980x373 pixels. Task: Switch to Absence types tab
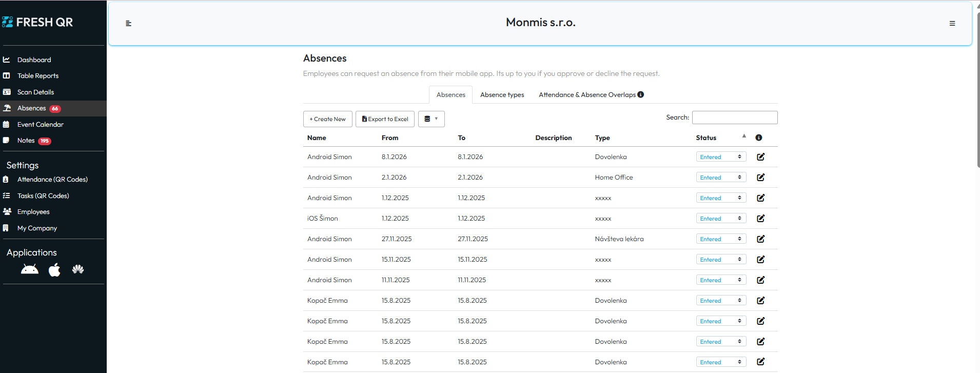(502, 95)
